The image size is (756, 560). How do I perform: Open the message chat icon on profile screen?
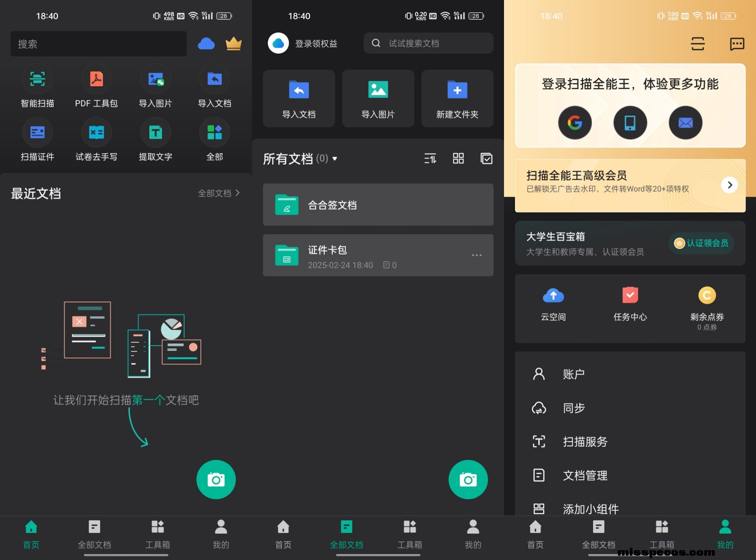737,44
